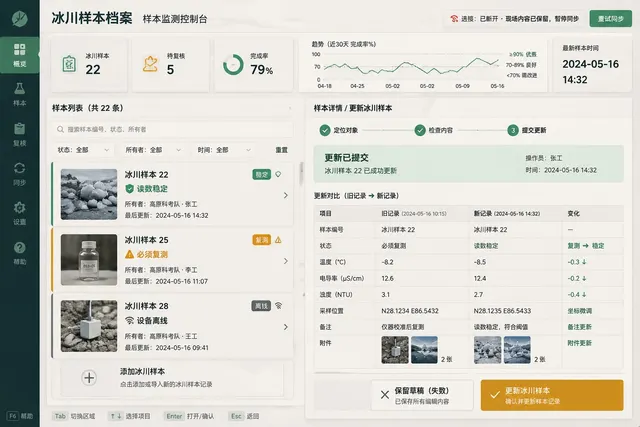
Task: Open the 同步 sync sidebar item
Action: coord(20,174)
